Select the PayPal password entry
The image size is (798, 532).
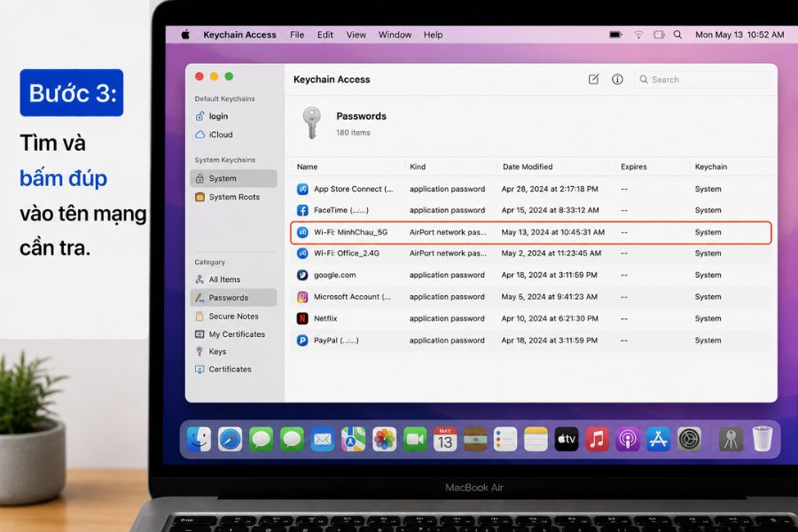[x=531, y=340]
